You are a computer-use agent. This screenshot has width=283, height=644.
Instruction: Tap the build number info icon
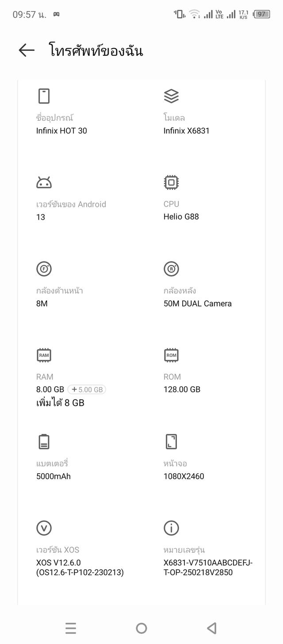[171, 528]
